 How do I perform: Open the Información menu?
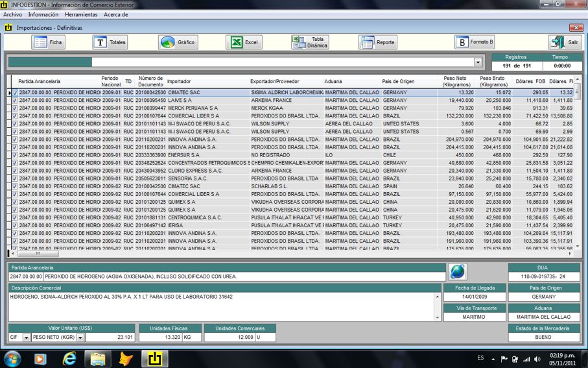pos(43,14)
